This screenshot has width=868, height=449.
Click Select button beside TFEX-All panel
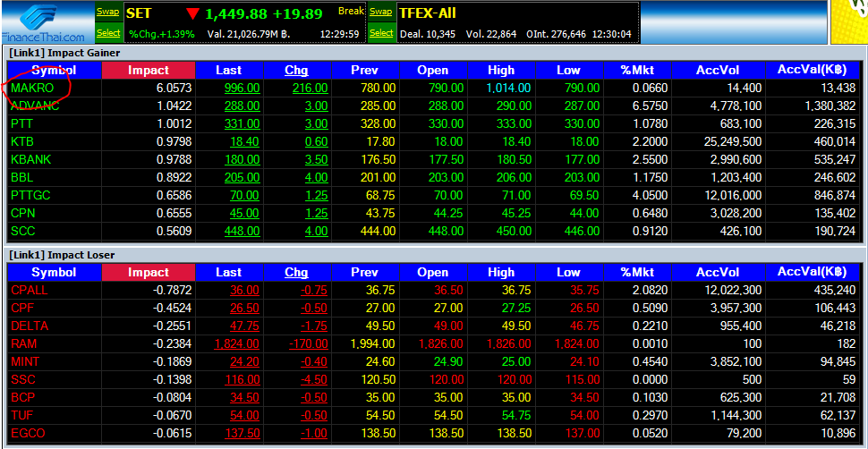click(381, 33)
